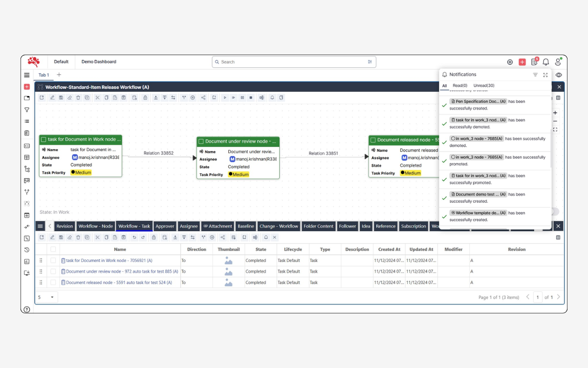Click the scissors cut icon in workflow toolbar

click(x=98, y=98)
